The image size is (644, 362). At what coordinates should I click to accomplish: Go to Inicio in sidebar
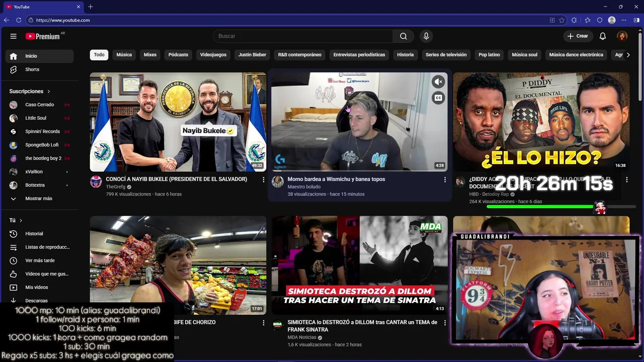40,56
